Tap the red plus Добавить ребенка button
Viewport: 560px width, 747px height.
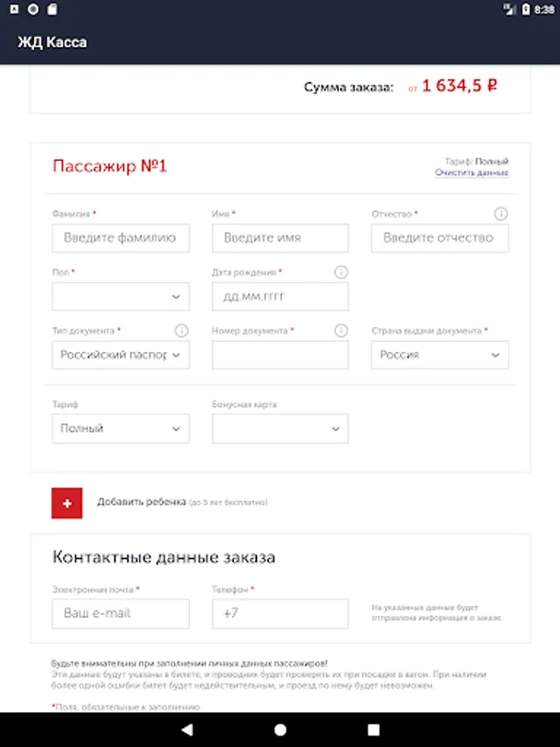point(66,503)
